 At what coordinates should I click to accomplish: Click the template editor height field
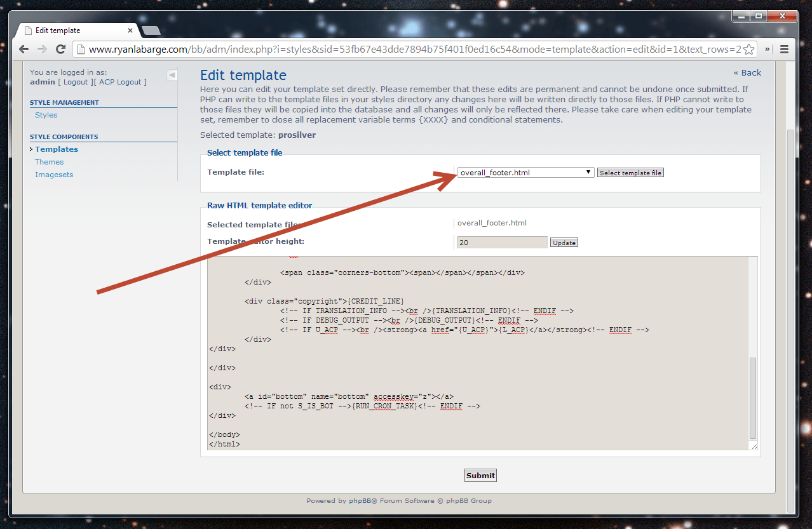[x=502, y=243]
